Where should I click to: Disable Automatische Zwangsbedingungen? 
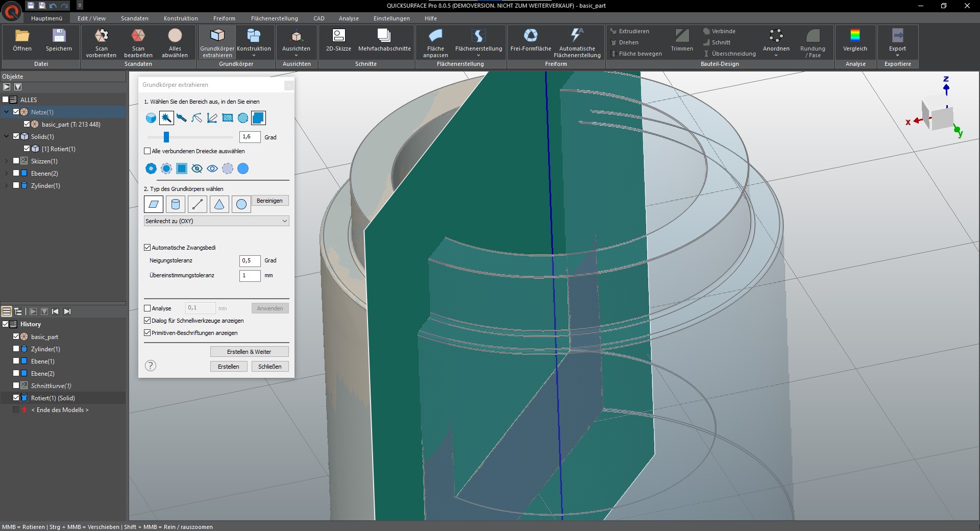148,247
